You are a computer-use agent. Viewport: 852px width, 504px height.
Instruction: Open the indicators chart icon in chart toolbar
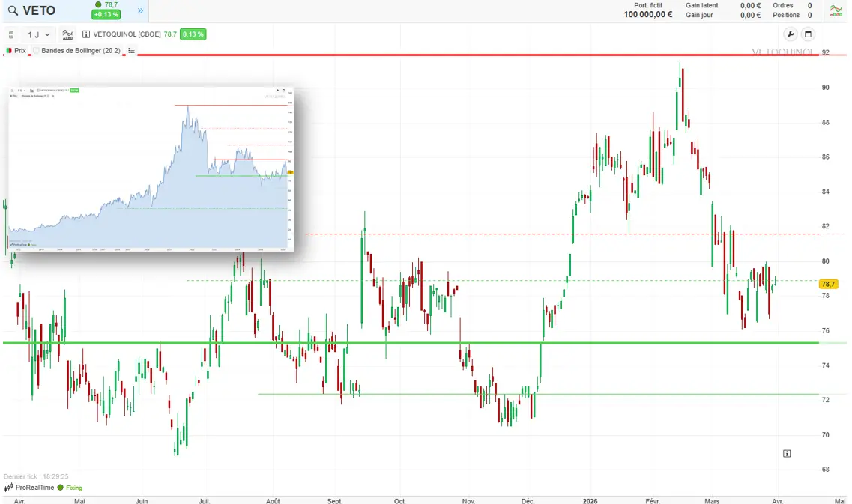pyautogui.click(x=68, y=34)
